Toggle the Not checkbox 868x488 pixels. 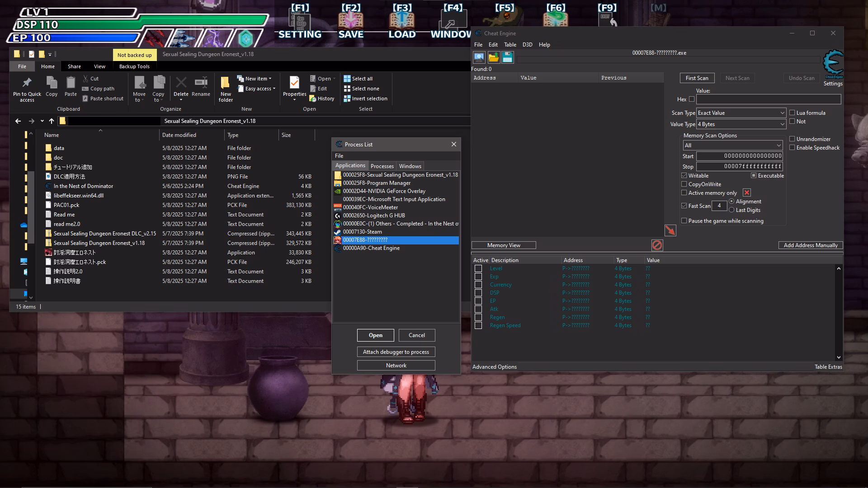pyautogui.click(x=792, y=122)
